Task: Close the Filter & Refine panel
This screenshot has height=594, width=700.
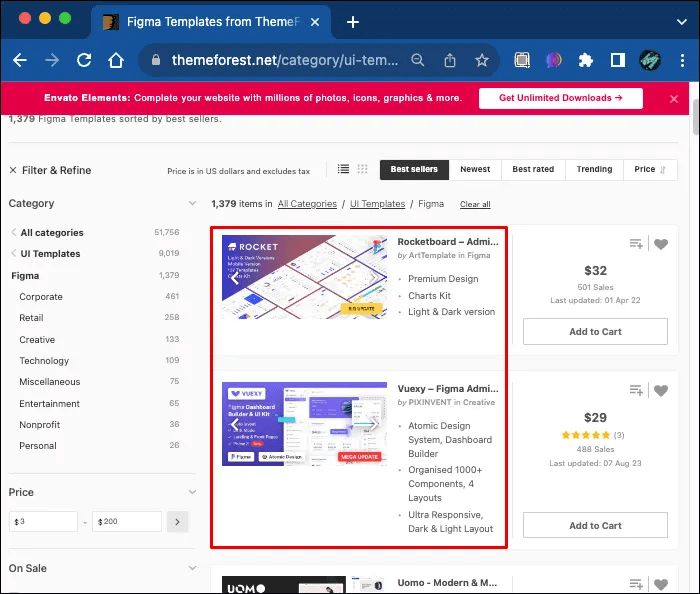Action: [x=13, y=170]
